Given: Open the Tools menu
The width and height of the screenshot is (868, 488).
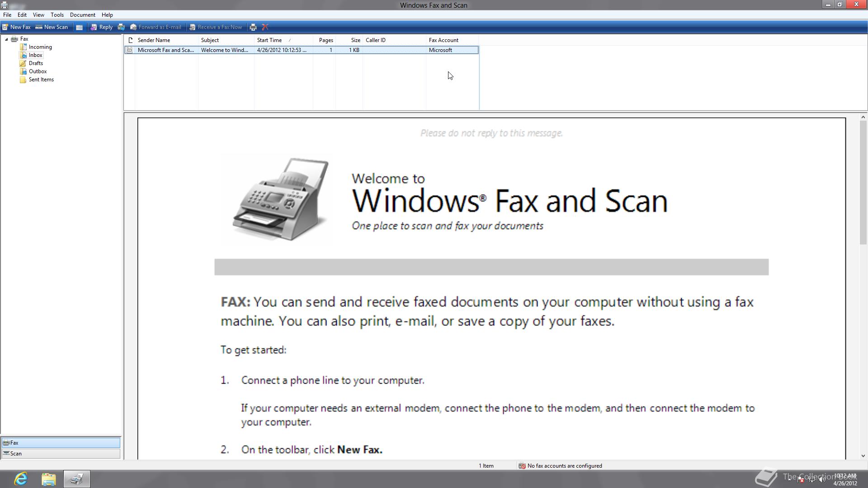Looking at the screenshot, I should pos(57,15).
